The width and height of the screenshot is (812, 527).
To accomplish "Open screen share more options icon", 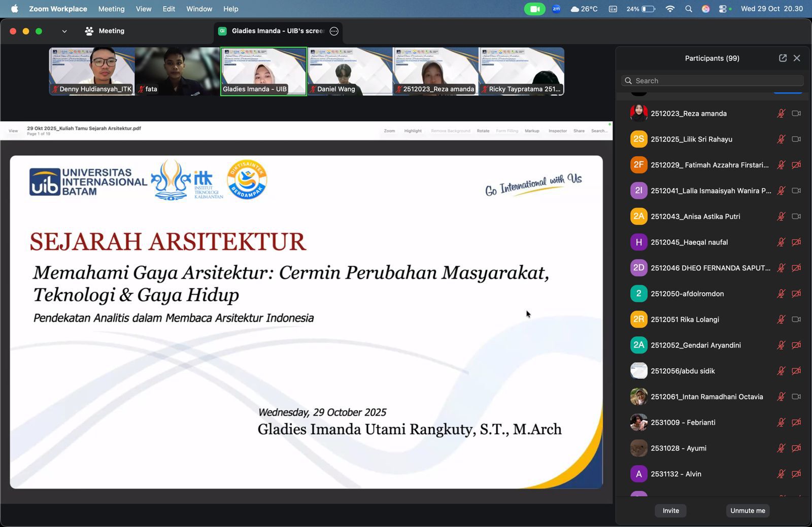I will (x=334, y=31).
